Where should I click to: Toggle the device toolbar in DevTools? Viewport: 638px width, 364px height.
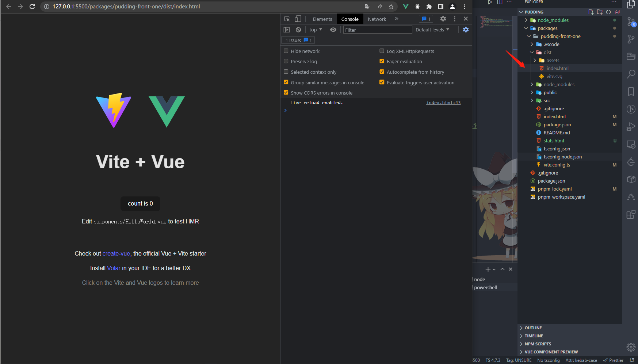coord(298,19)
